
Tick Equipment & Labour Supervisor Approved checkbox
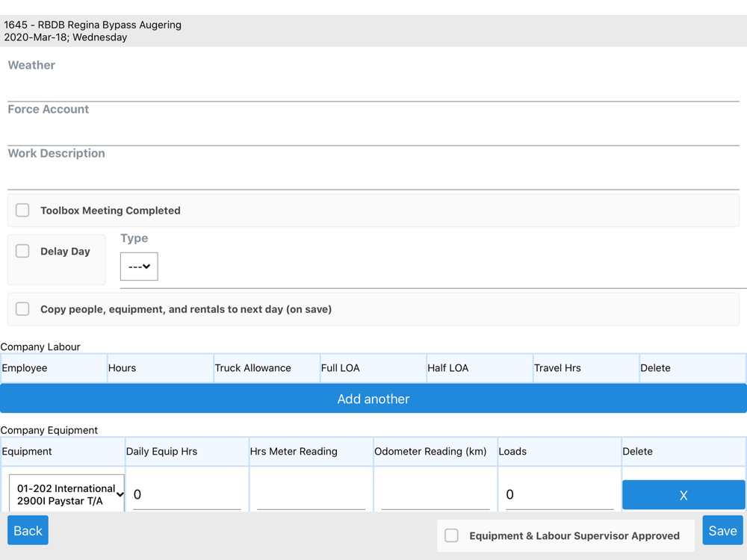click(x=452, y=535)
